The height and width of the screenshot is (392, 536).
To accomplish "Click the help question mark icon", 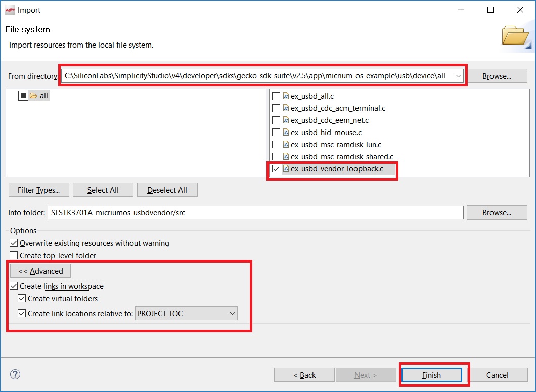I will [x=15, y=374].
